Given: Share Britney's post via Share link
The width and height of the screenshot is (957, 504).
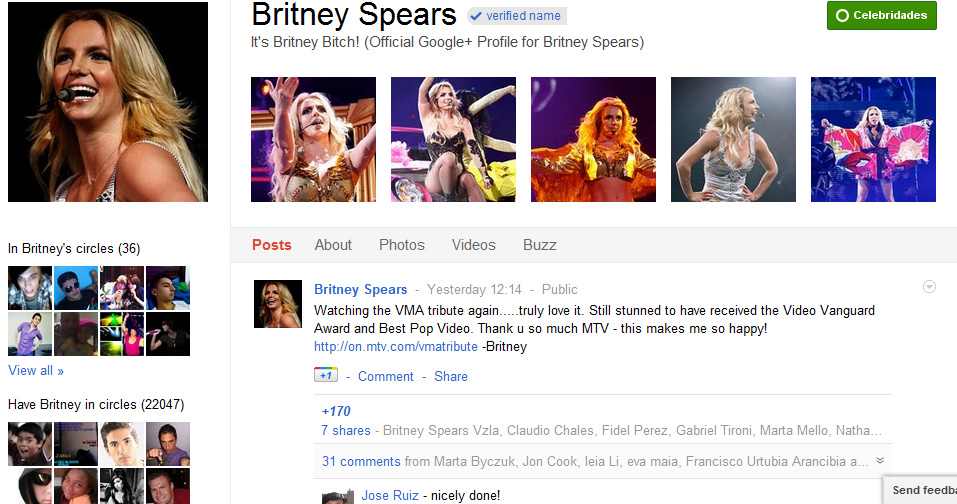Looking at the screenshot, I should tap(451, 376).
